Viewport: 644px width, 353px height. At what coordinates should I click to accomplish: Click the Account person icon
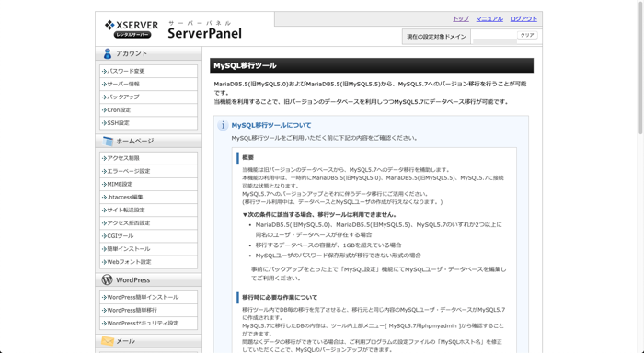[108, 53]
